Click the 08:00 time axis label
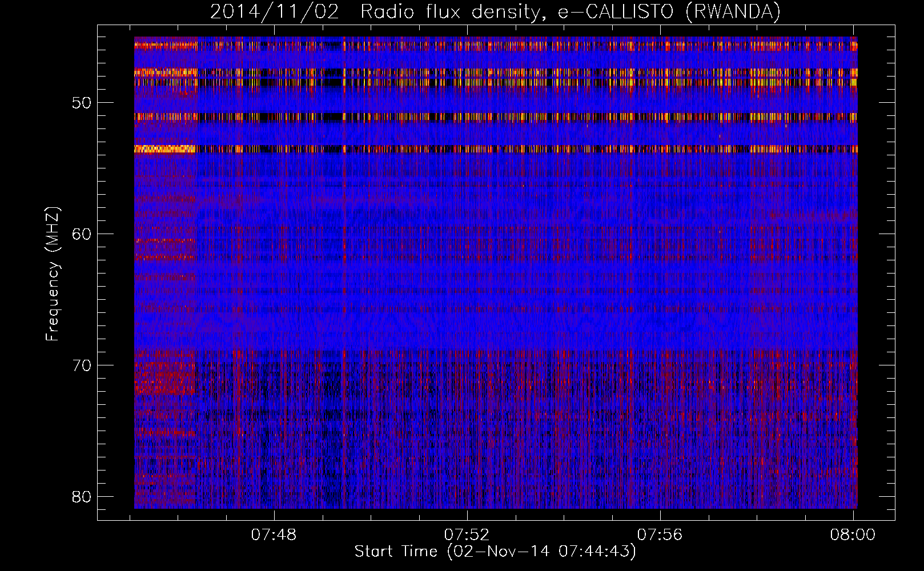The image size is (924, 571). coord(853,535)
